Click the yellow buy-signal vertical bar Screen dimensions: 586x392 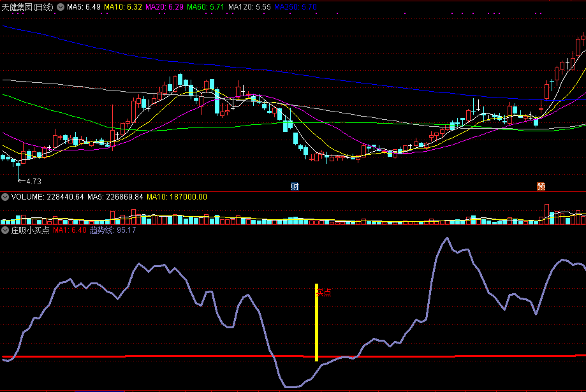point(316,323)
